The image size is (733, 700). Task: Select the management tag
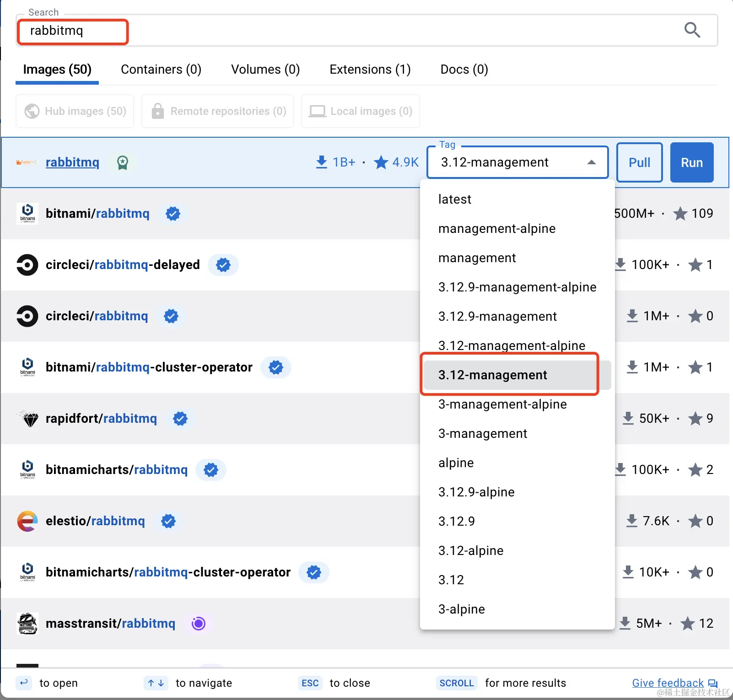pos(517,258)
